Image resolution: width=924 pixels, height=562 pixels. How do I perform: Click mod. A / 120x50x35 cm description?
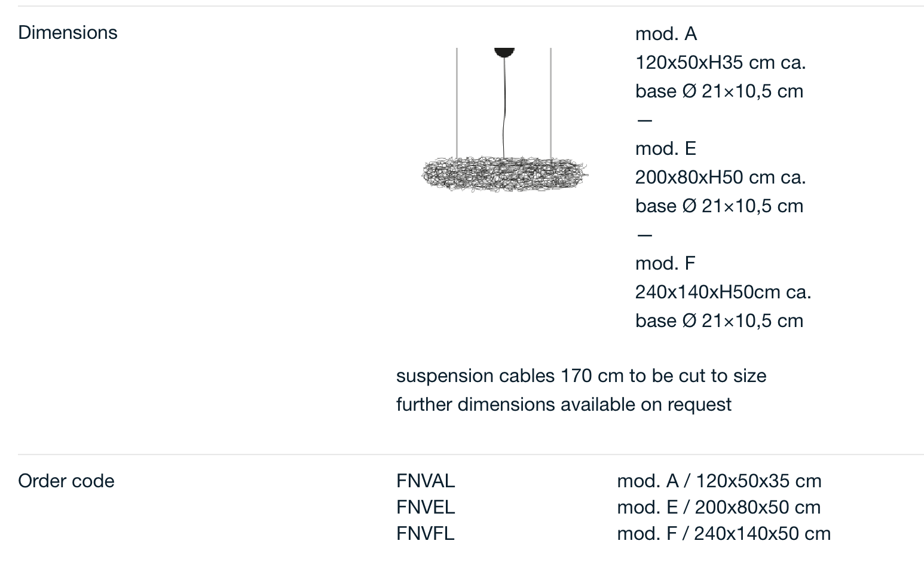click(719, 481)
